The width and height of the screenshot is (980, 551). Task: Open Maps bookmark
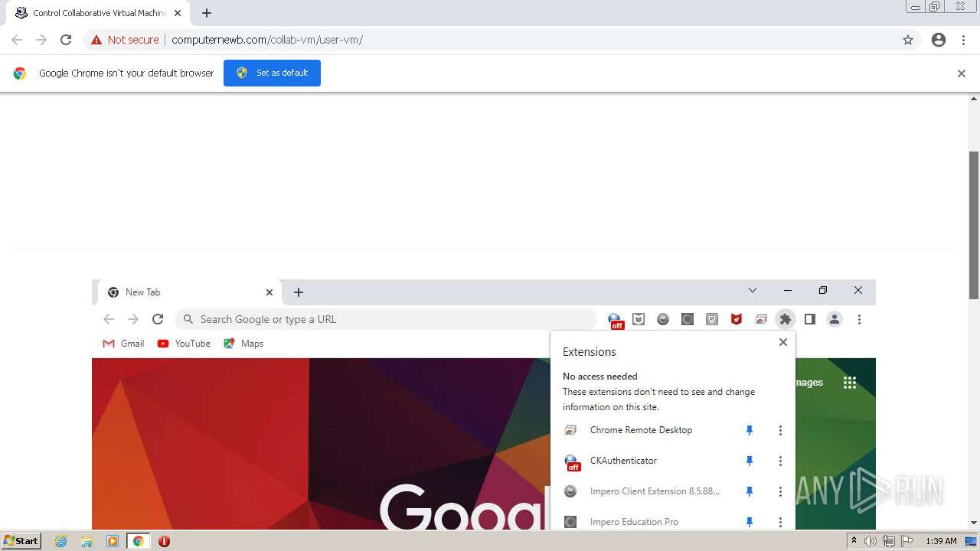(x=243, y=344)
